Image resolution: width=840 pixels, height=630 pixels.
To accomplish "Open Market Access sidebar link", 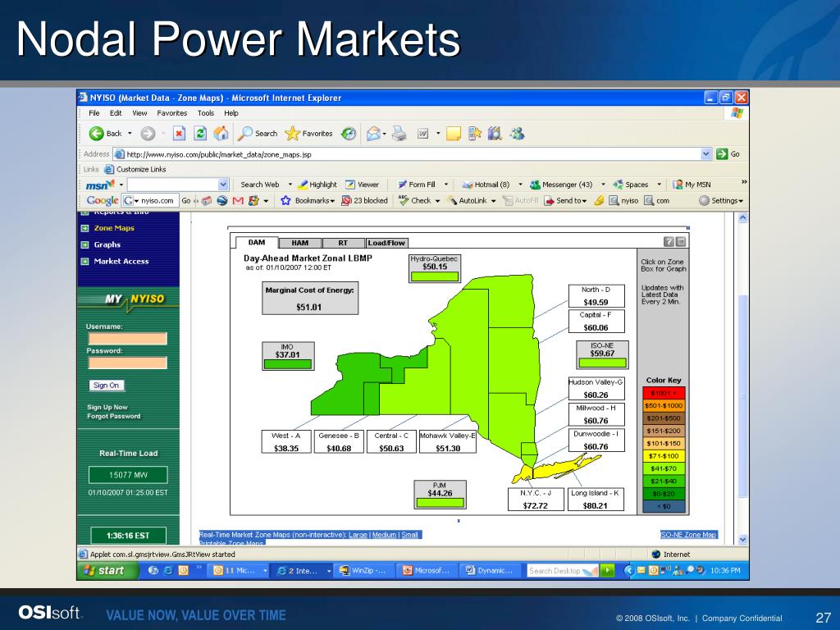I will pos(121,261).
